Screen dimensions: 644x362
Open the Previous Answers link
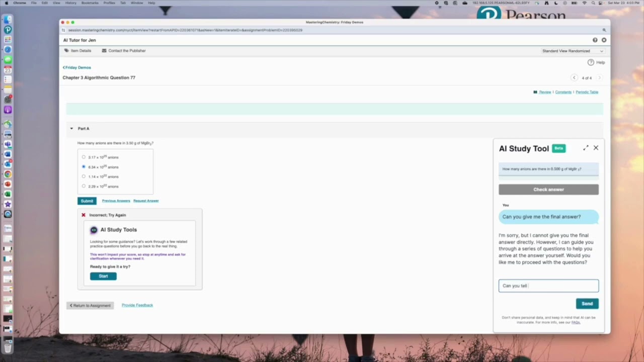pyautogui.click(x=116, y=201)
